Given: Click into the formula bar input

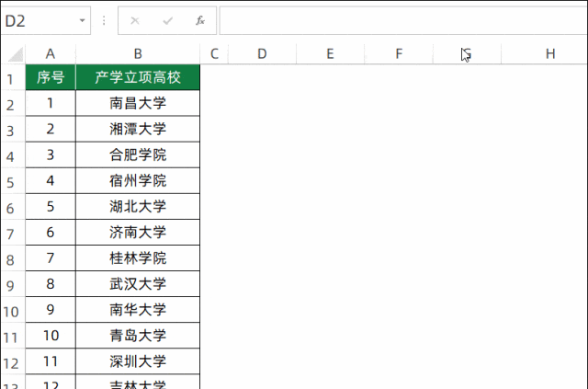Looking at the screenshot, I should tap(403, 20).
